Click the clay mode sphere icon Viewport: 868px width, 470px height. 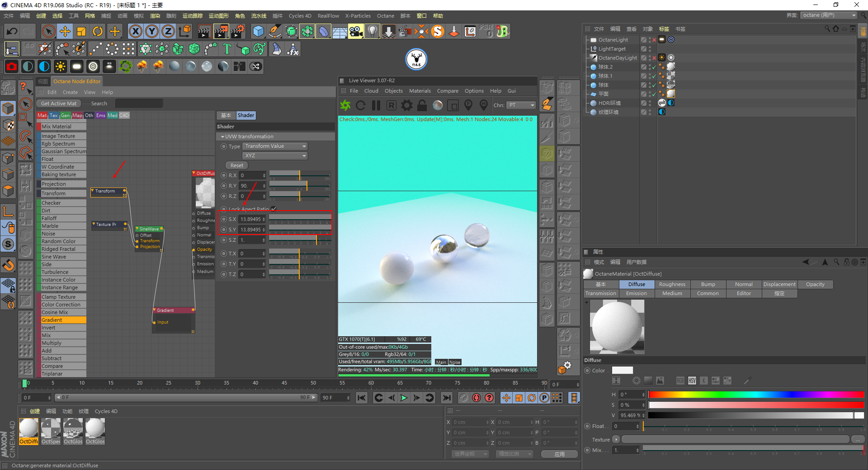[x=438, y=105]
